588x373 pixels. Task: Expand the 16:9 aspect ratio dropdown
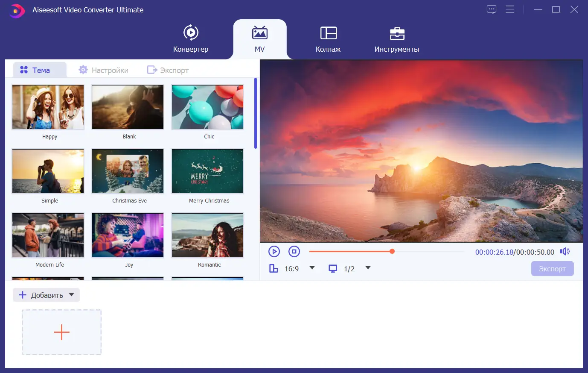coord(312,268)
